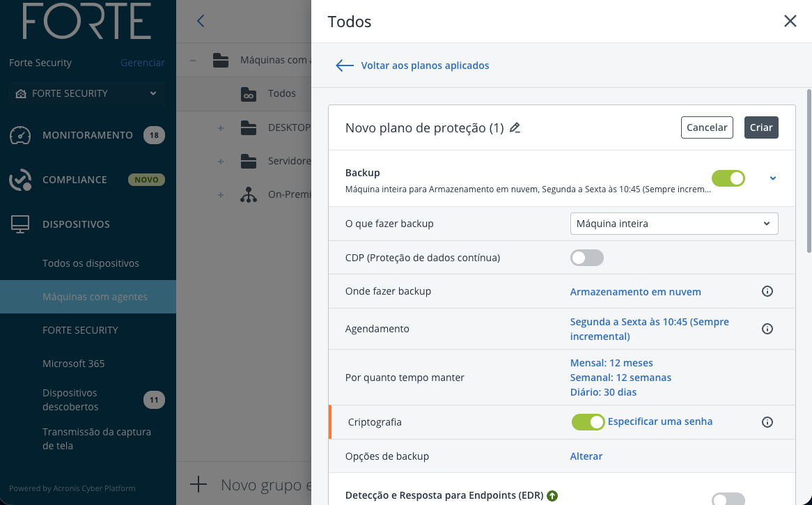
Task: Click the Dispositivos monitor icon
Action: (20, 224)
